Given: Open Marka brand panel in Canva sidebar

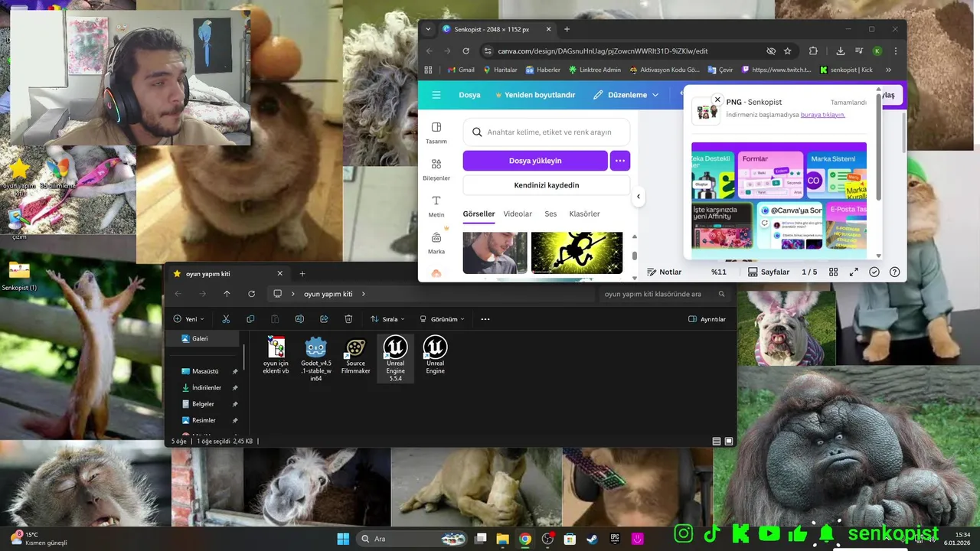Looking at the screenshot, I should (x=436, y=243).
